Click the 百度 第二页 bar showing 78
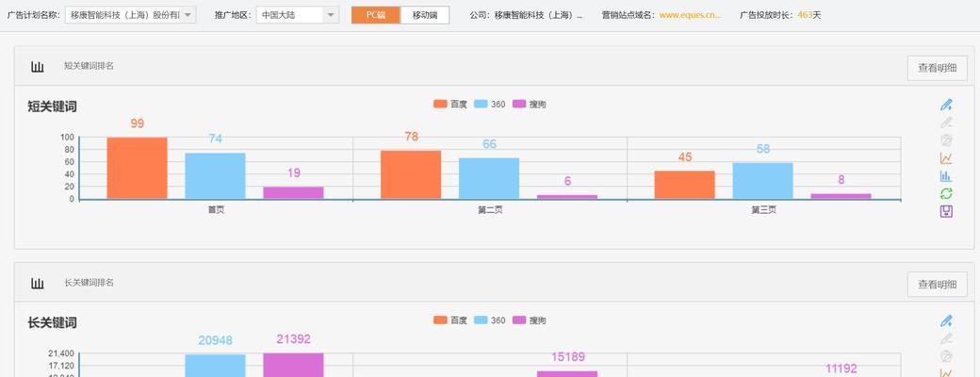The width and height of the screenshot is (980, 377). tap(411, 175)
